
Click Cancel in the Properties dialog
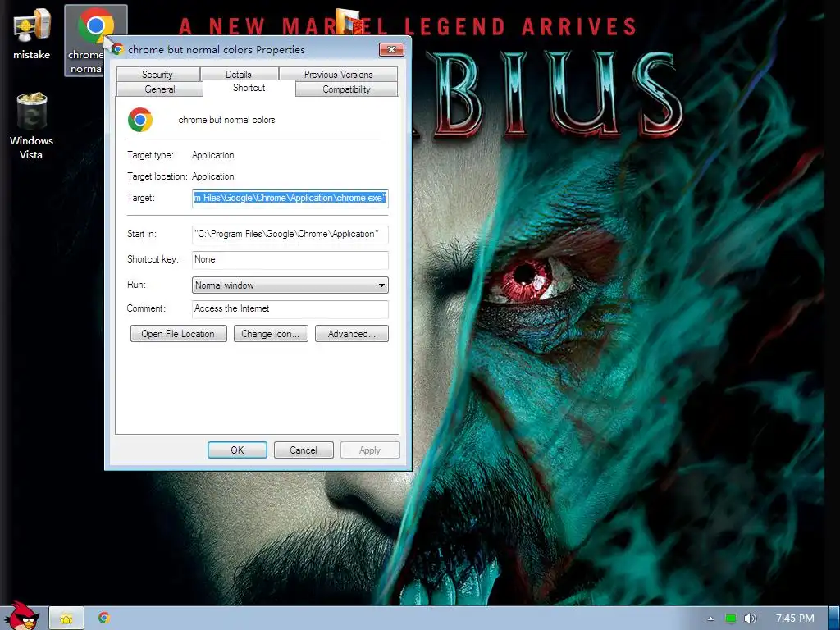tap(304, 450)
